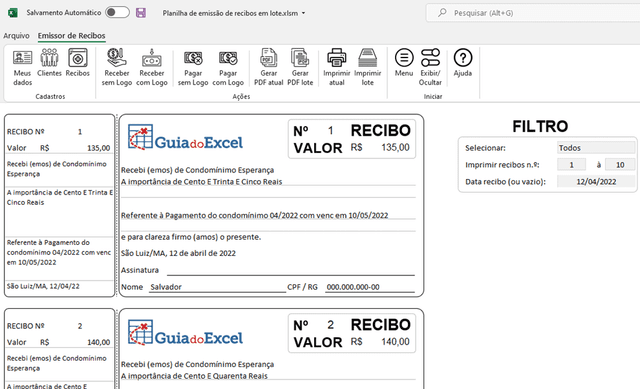Select Receber sem Logo

[117, 67]
